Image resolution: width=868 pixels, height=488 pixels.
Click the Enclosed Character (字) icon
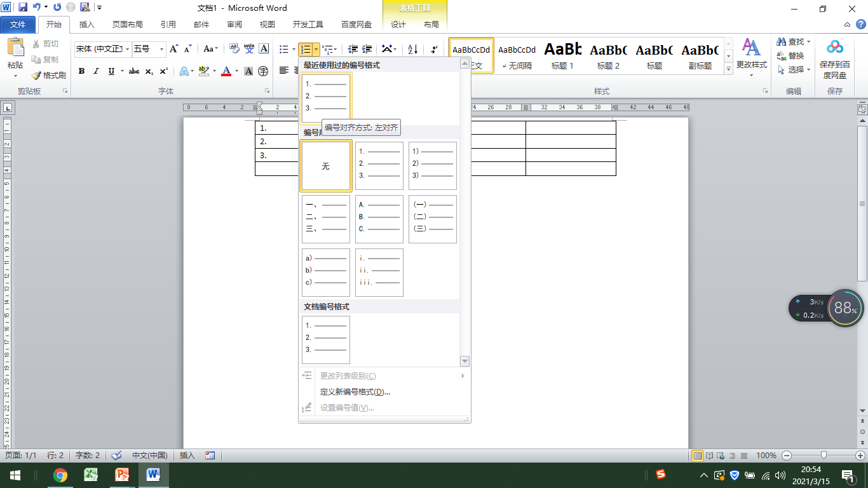[x=264, y=71]
